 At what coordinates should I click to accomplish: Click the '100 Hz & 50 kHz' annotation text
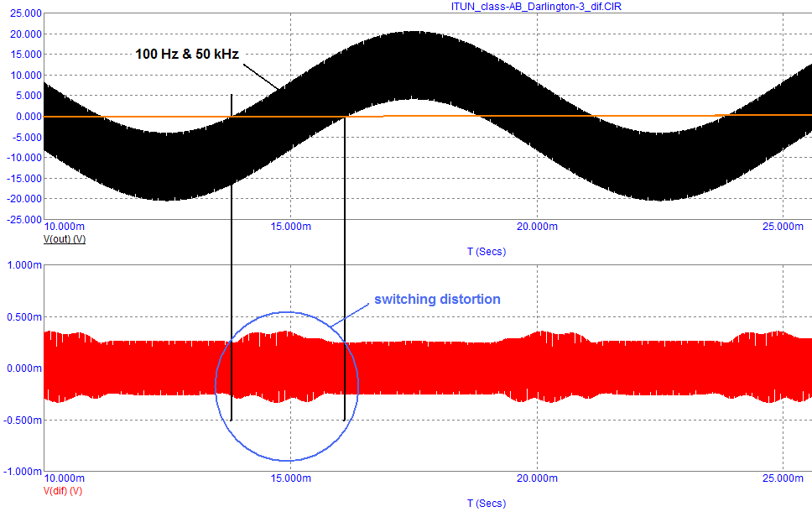pos(187,54)
